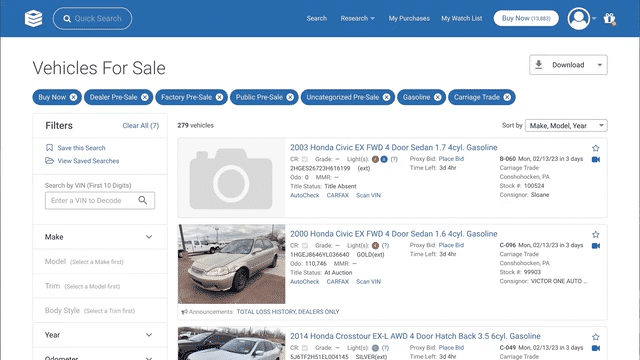Star the 2003 Honda Civic listing
Screen dimensions: 640x360
coord(596,148)
